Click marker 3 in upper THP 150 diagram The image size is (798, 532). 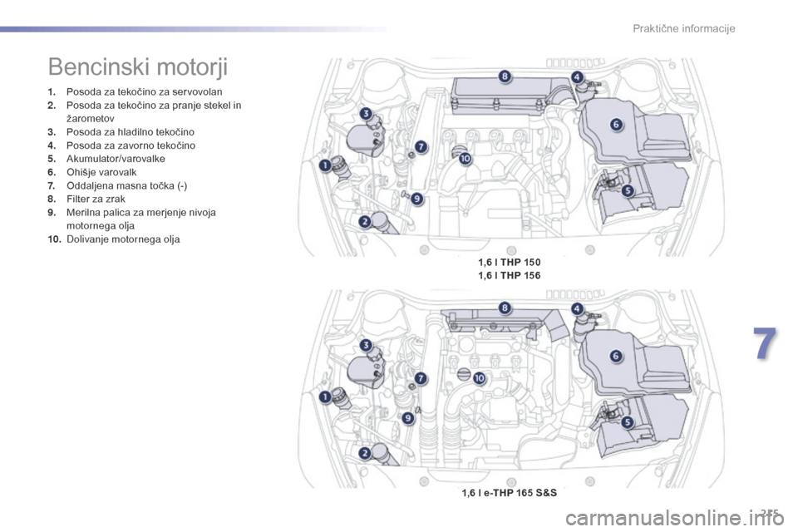366,114
